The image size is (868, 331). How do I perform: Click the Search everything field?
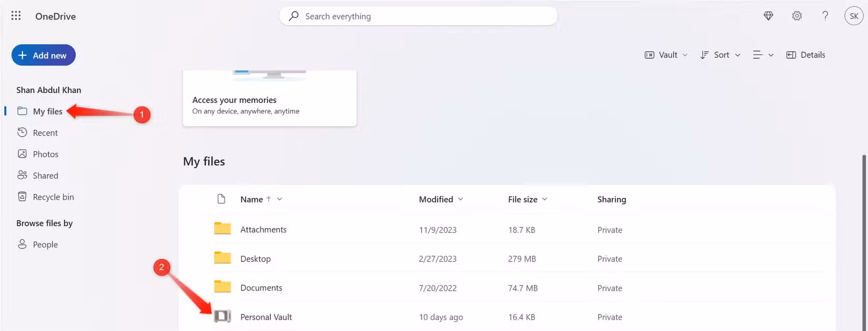418,16
